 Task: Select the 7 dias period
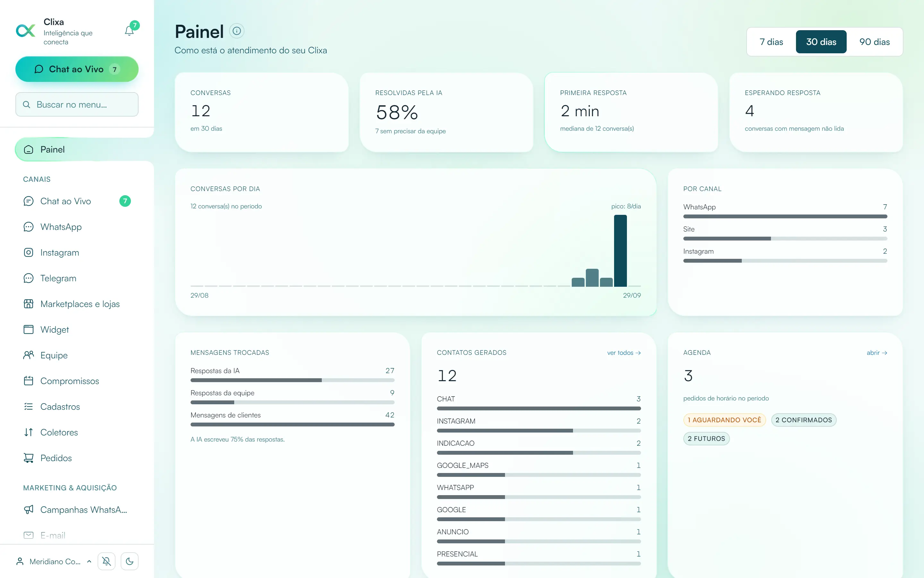(771, 42)
